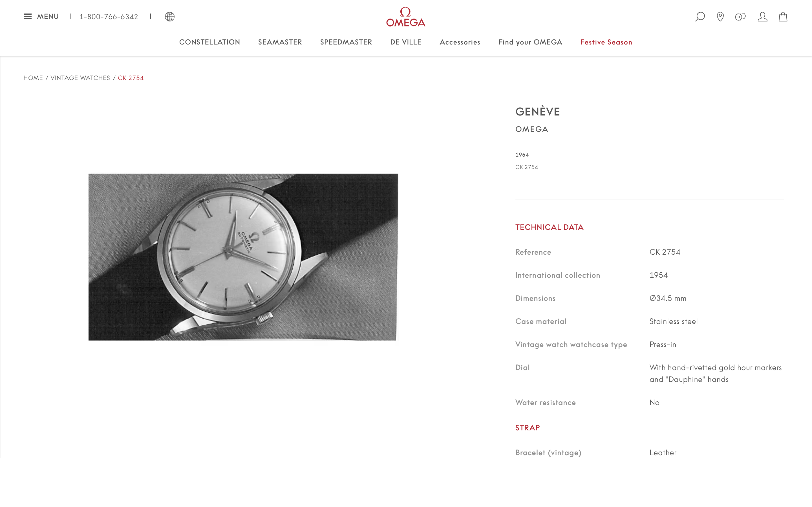The height and width of the screenshot is (507, 812).
Task: Open Find your OMEGA link
Action: [531, 42]
